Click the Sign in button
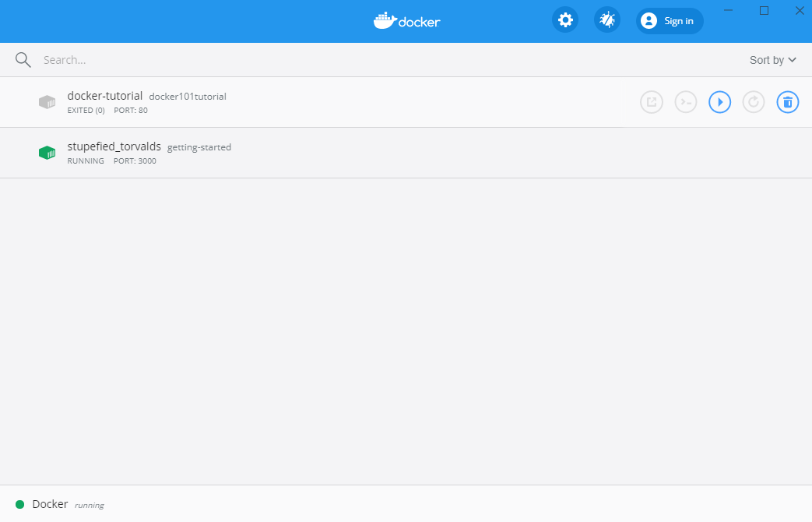Viewport: 812px width, 522px height. 670,21
